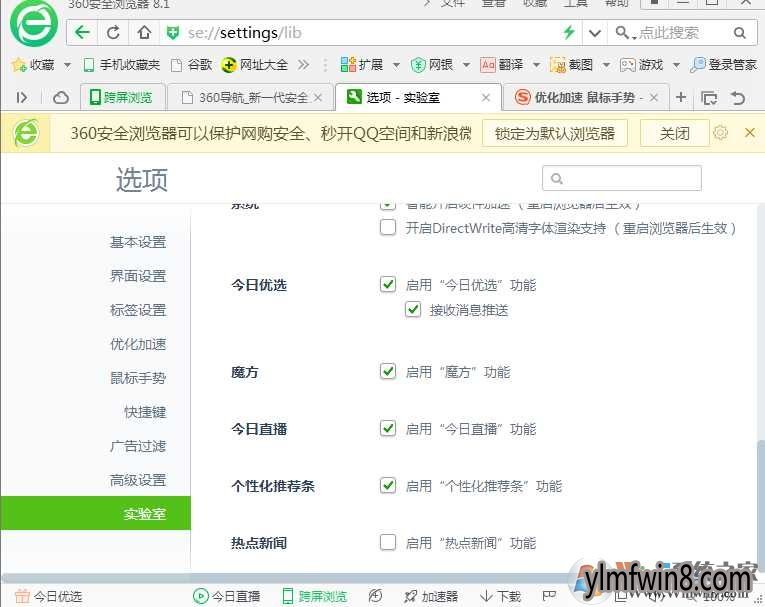
Task: Switch to 360导航 tab
Action: coord(250,98)
